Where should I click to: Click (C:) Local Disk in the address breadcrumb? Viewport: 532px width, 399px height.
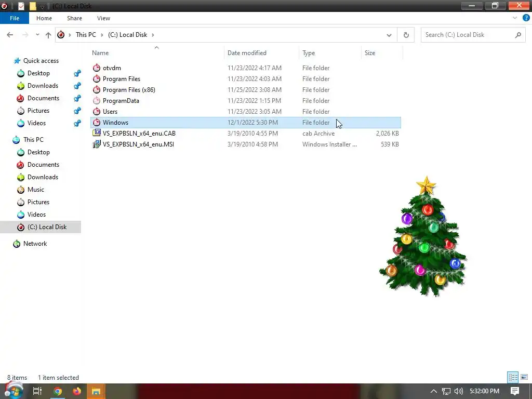pos(128,35)
